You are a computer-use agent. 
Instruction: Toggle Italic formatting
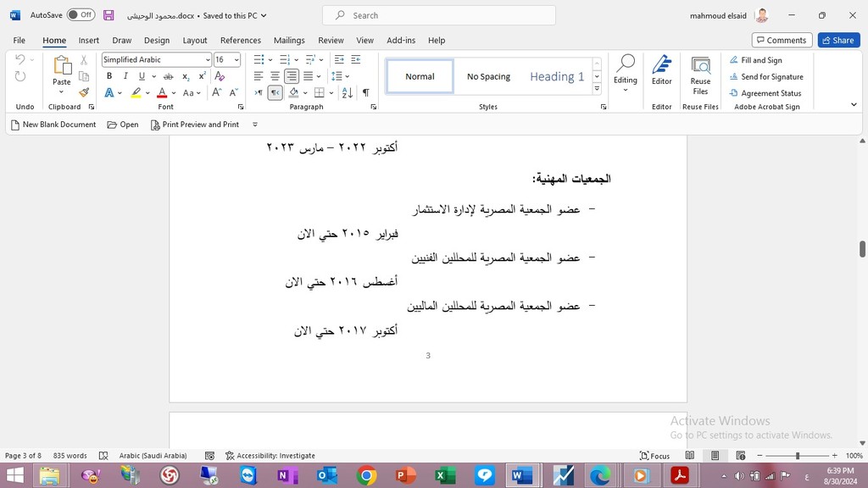125,76
